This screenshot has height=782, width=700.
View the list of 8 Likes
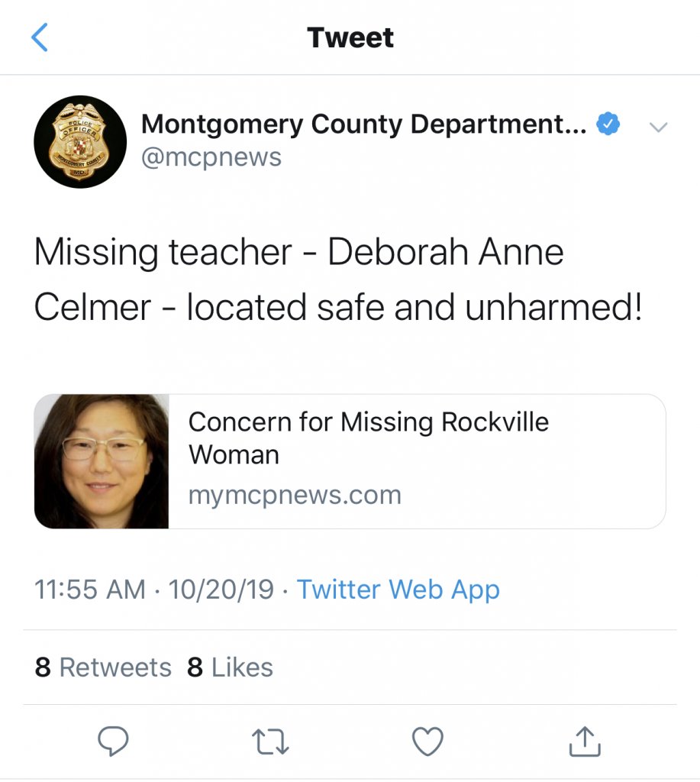click(230, 667)
